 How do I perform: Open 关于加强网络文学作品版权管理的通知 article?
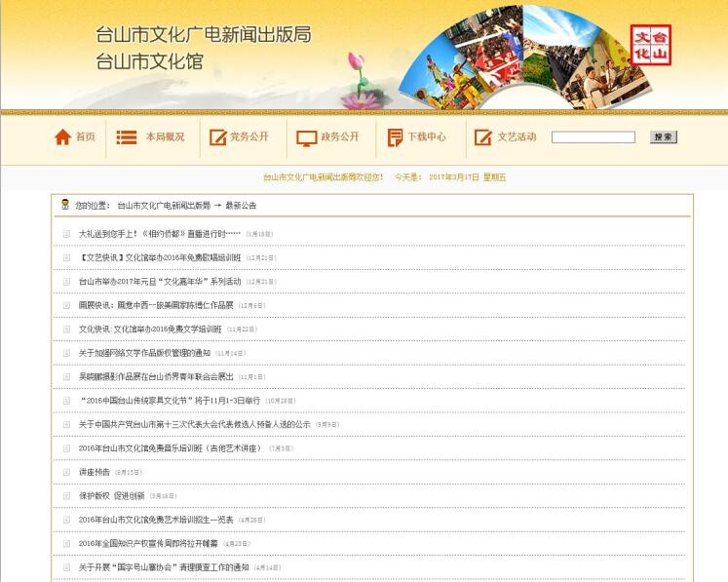coord(144,353)
